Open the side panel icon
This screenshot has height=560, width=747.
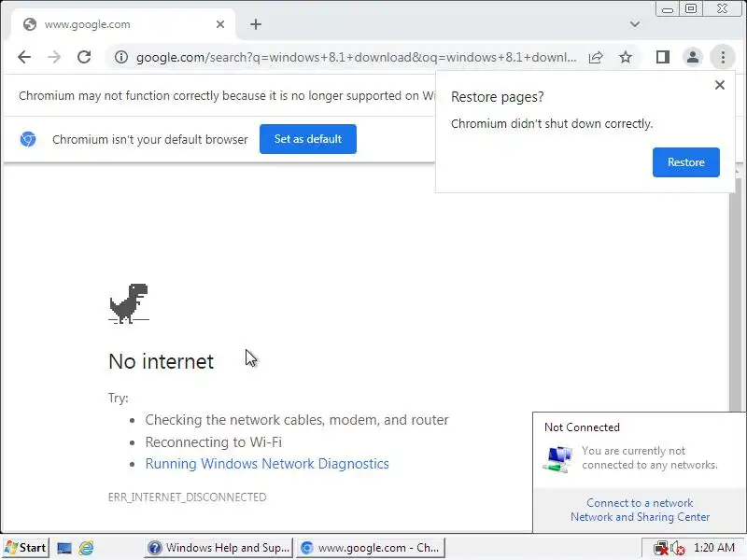pos(663,57)
